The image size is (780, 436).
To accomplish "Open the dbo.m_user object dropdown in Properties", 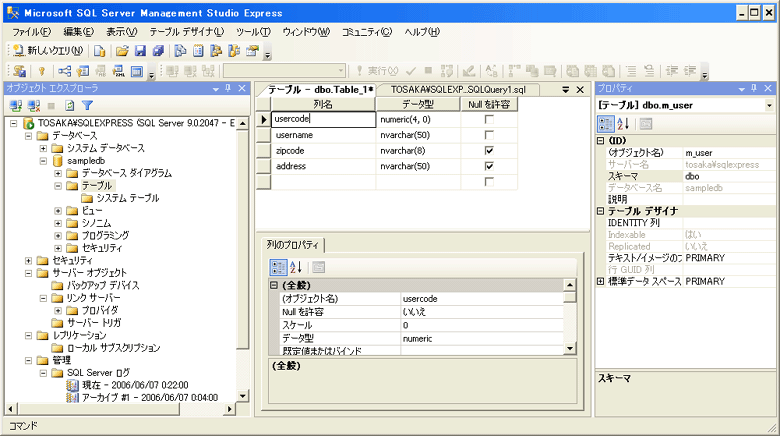I will click(x=769, y=106).
